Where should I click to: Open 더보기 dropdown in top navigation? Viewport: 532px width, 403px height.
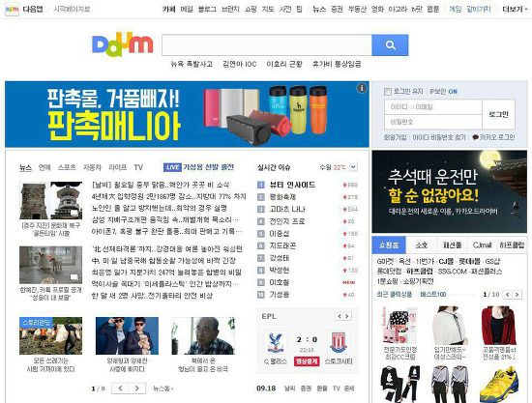tap(515, 9)
